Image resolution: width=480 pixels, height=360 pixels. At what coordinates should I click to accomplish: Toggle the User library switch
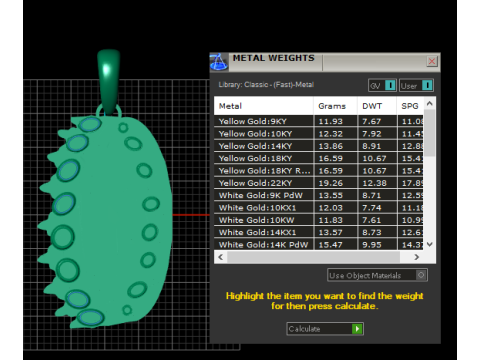416,86
